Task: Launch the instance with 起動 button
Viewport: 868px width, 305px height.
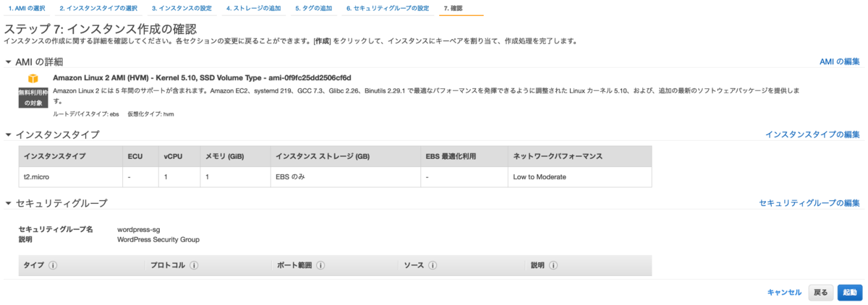Action: coord(850,292)
